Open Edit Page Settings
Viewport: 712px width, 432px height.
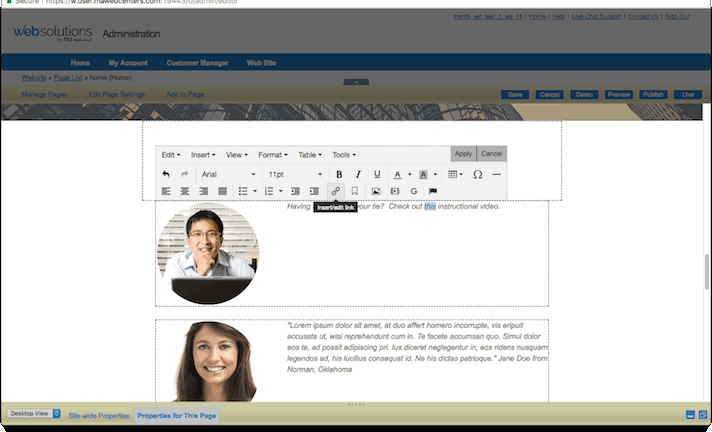[x=117, y=94]
